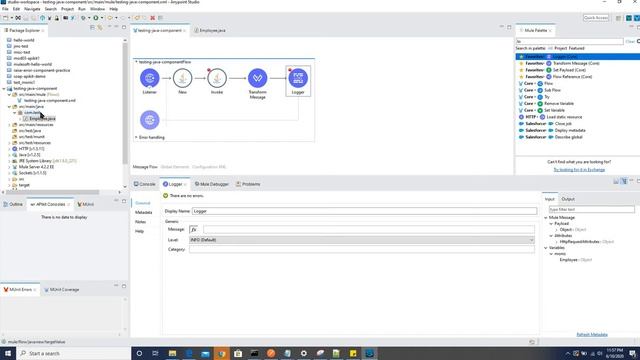Collapse the testing-java-component project
The width and height of the screenshot is (640, 360).
[x=4, y=89]
